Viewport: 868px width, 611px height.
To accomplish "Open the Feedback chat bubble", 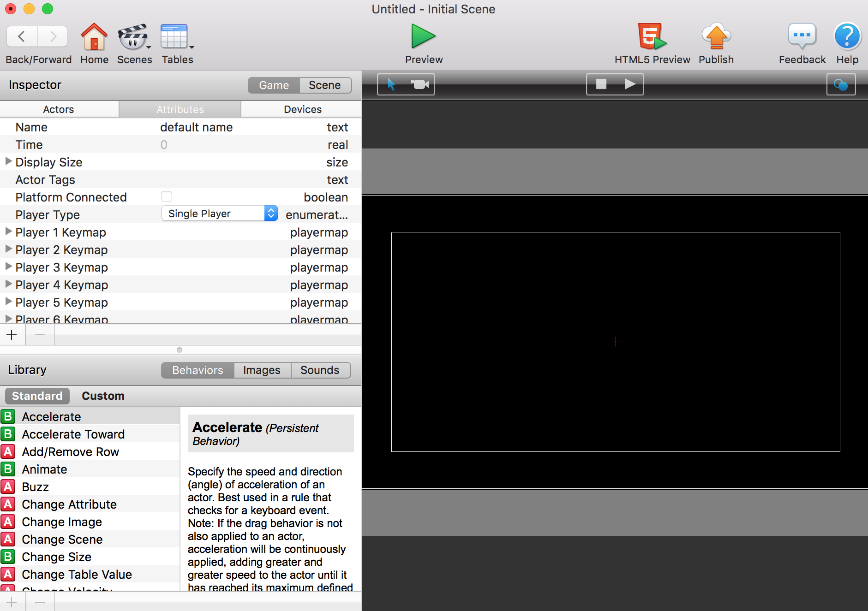I will coord(802,36).
